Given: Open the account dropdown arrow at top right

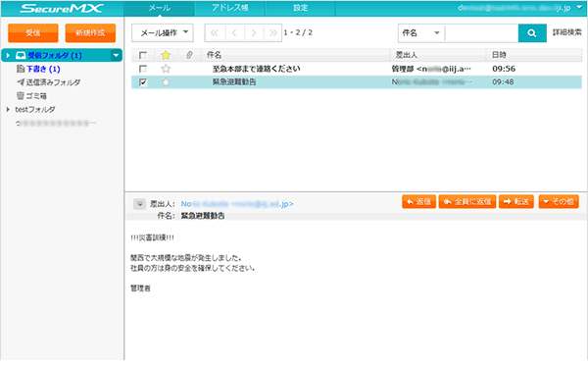Looking at the screenshot, I should [x=579, y=8].
